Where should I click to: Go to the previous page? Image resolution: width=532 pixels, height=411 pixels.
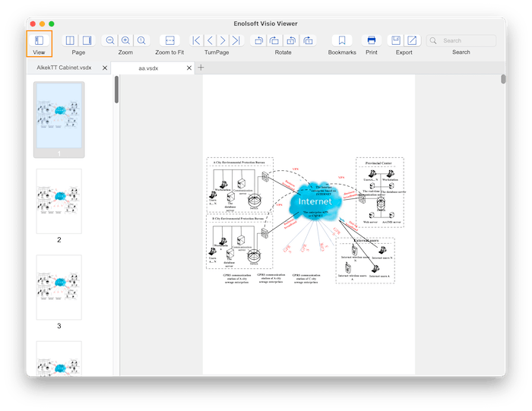pos(210,40)
